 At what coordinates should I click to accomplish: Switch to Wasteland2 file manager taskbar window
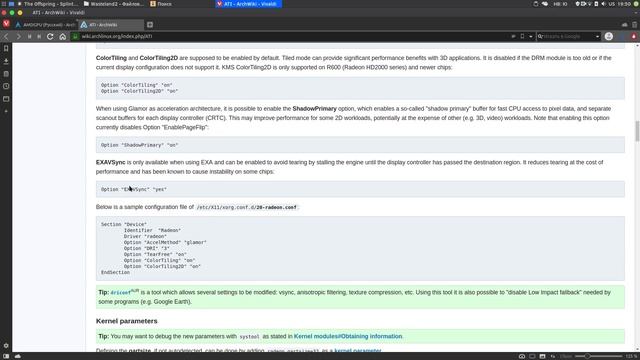pyautogui.click(x=113, y=4)
